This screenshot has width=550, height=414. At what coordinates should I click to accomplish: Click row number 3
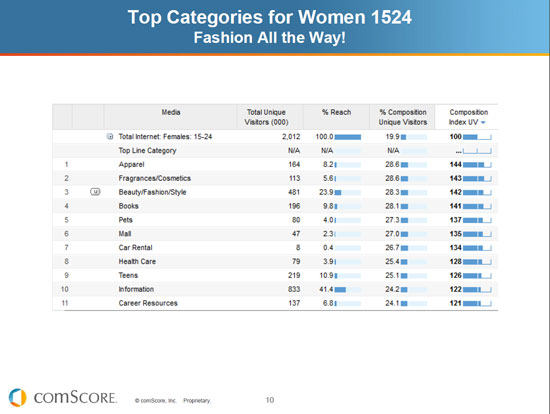pos(66,192)
